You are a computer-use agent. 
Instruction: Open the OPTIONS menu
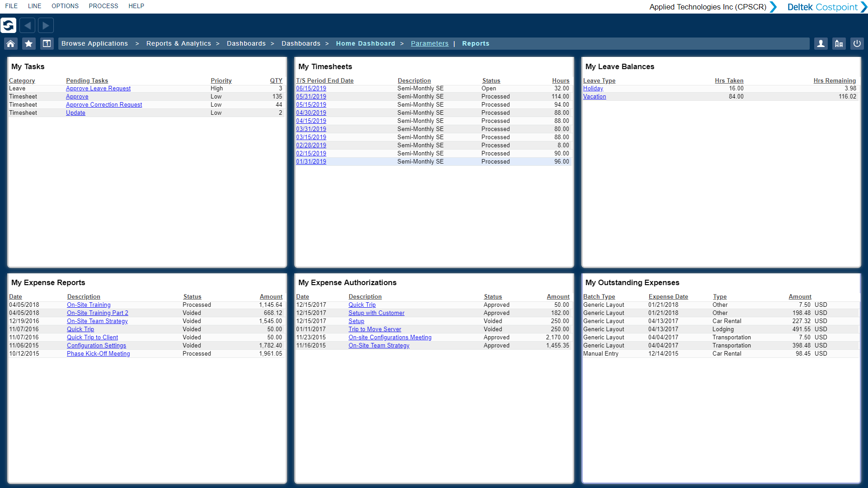tap(65, 6)
